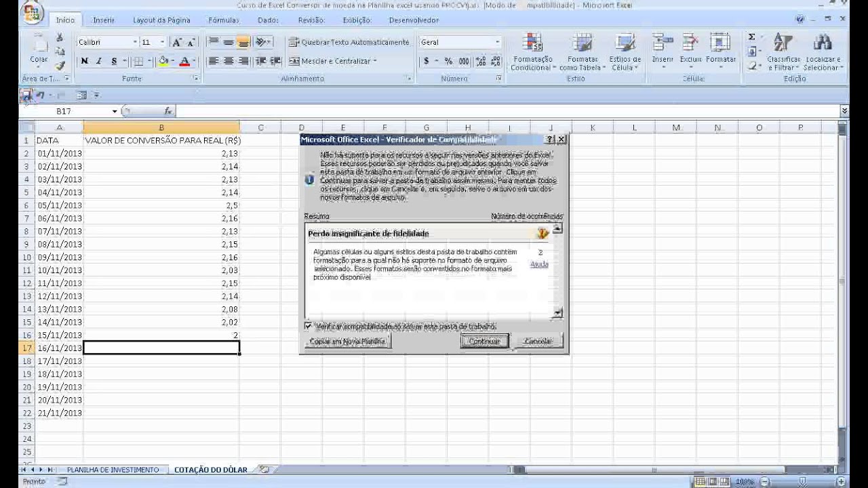This screenshot has width=868, height=488.
Task: Toggle align text left
Action: coord(213,61)
